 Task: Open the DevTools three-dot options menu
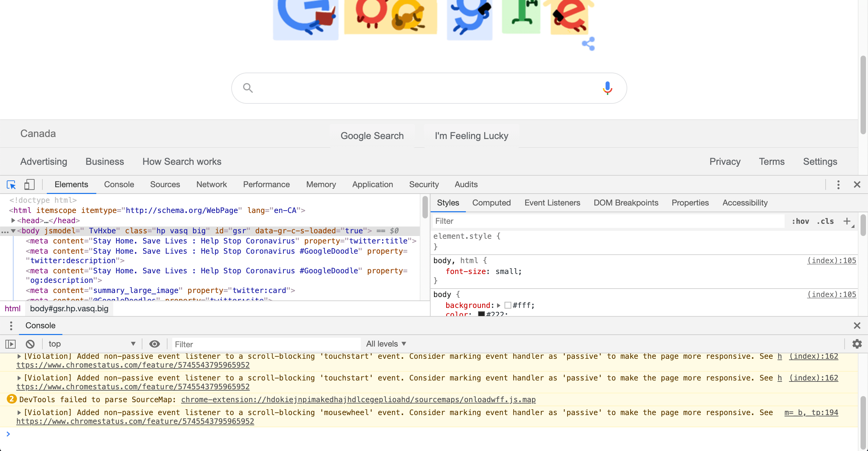[838, 185]
